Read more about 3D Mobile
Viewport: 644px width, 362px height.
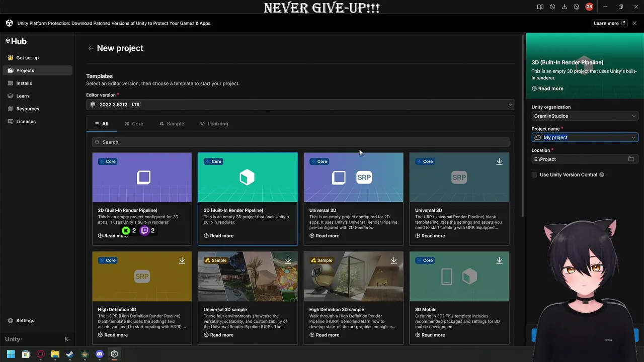tap(430, 335)
